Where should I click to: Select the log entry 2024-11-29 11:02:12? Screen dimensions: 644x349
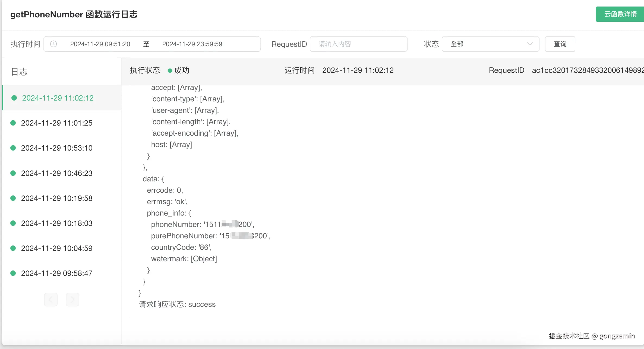click(58, 98)
